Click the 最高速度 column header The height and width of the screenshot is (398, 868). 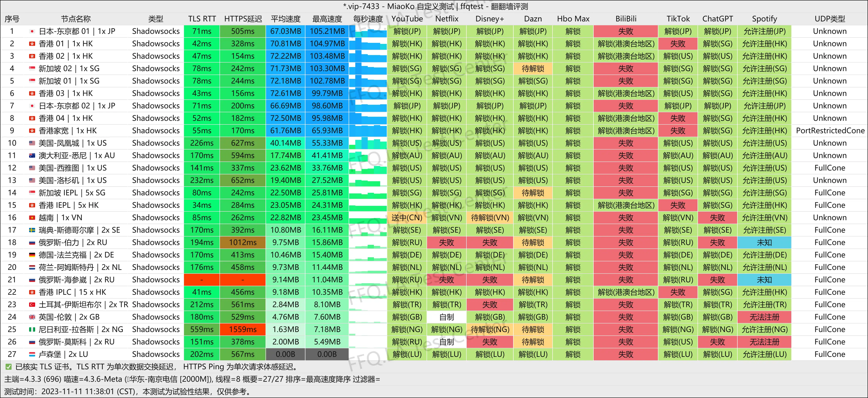pos(327,19)
